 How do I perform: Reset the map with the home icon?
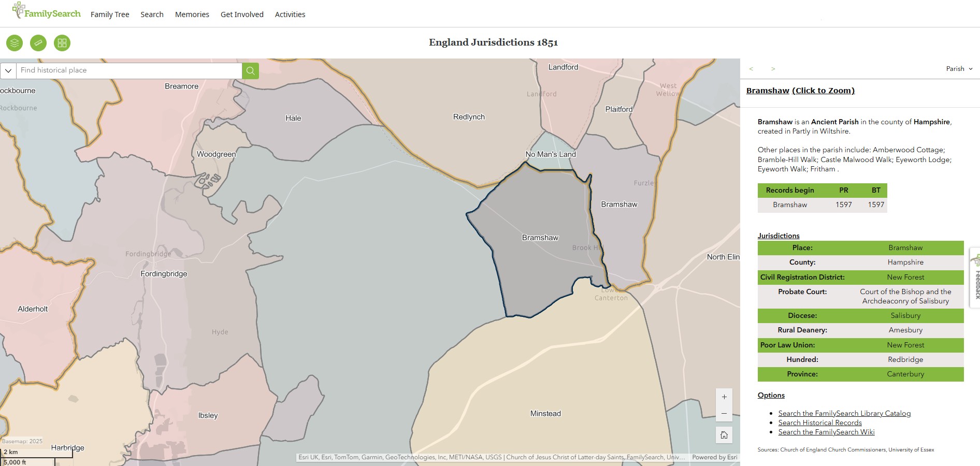(724, 435)
